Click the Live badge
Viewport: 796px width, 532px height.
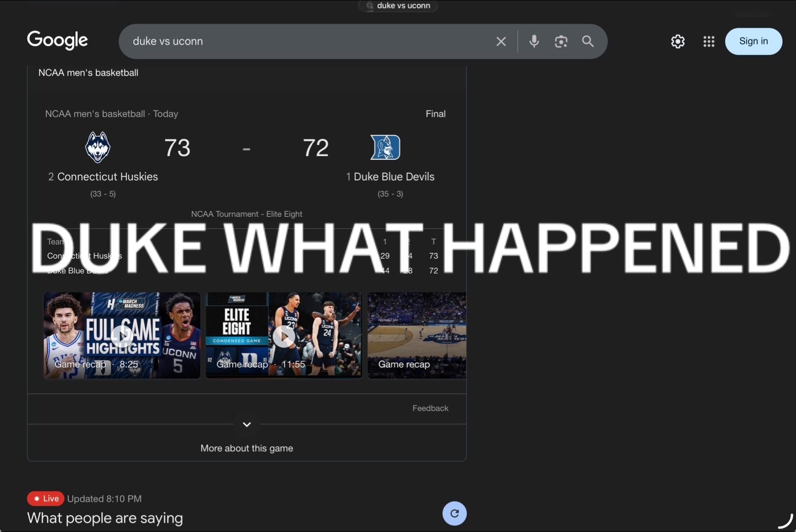46,499
